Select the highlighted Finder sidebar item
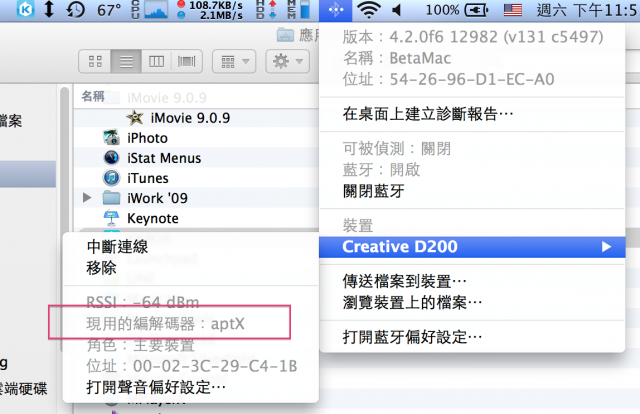Image resolution: width=640 pixels, height=414 pixels. [28, 174]
